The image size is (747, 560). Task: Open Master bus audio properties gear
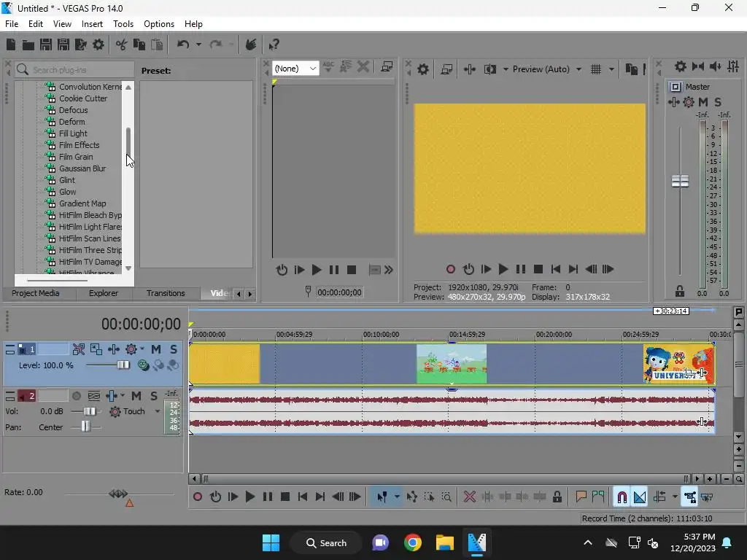[681, 66]
